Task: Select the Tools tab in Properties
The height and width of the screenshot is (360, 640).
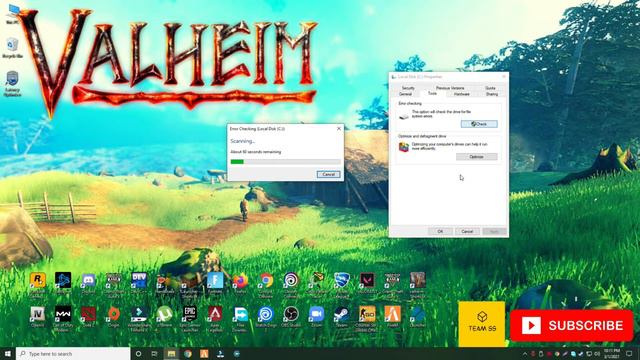Action: point(432,93)
